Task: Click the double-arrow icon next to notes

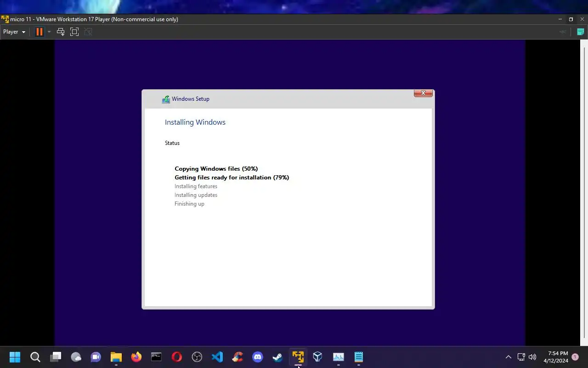Action: click(x=562, y=32)
